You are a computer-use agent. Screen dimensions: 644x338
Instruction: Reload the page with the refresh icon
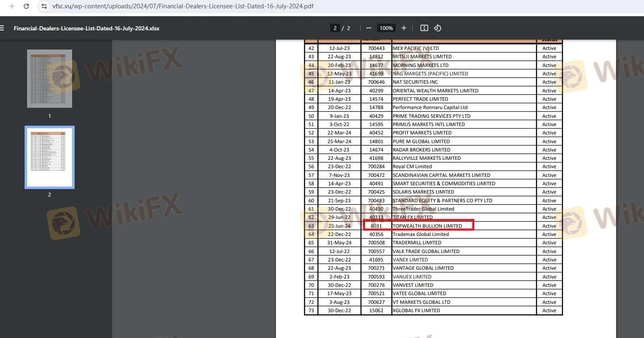click(x=26, y=6)
